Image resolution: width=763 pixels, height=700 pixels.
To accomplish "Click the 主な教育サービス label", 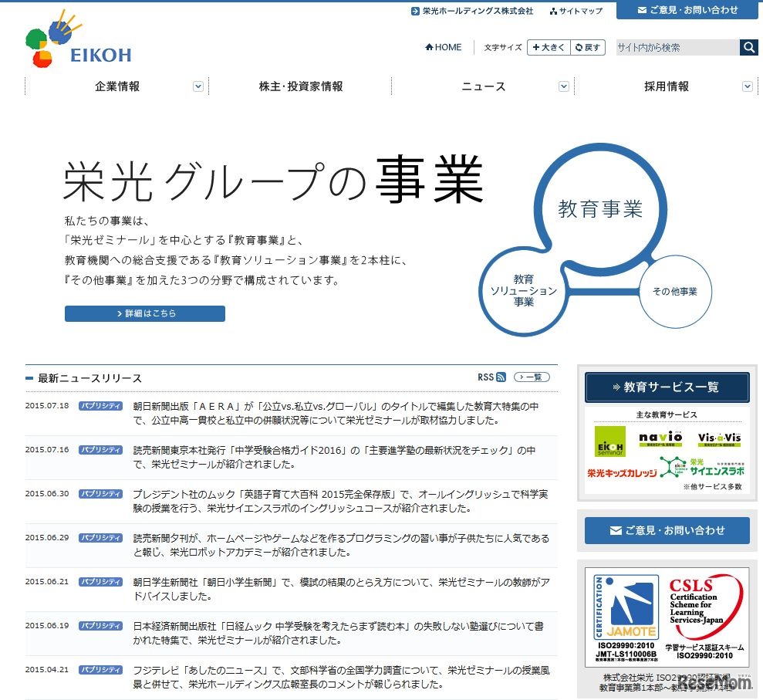I will tap(667, 414).
